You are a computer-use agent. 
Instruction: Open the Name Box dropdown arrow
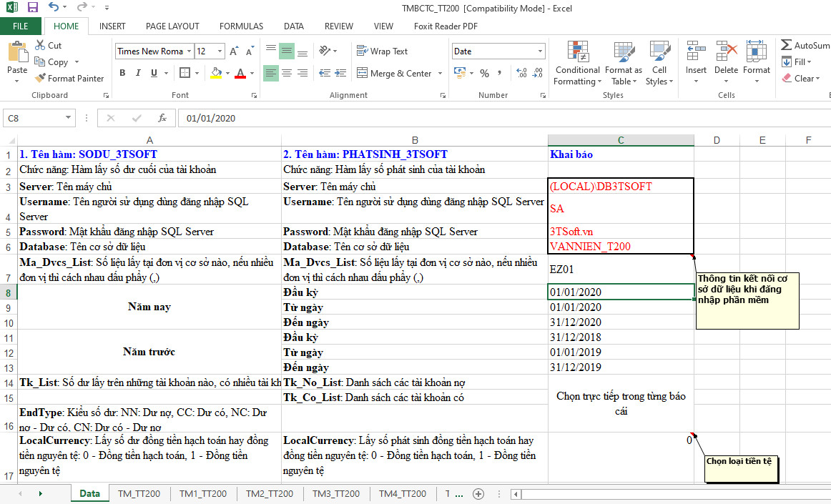(x=69, y=118)
